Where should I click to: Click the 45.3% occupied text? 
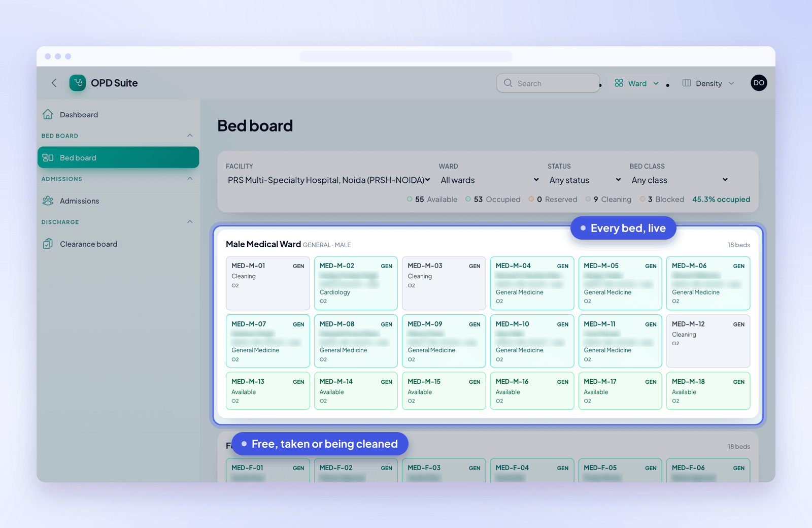tap(721, 200)
